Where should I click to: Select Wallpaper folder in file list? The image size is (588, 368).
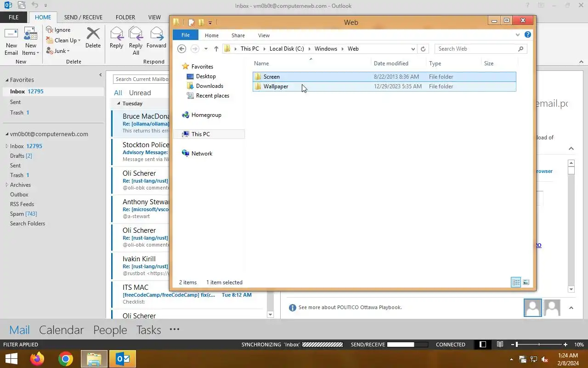tap(384, 86)
